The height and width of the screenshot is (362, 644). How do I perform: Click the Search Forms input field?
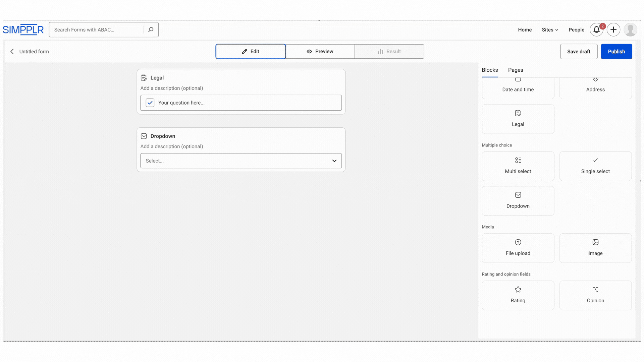click(x=97, y=30)
